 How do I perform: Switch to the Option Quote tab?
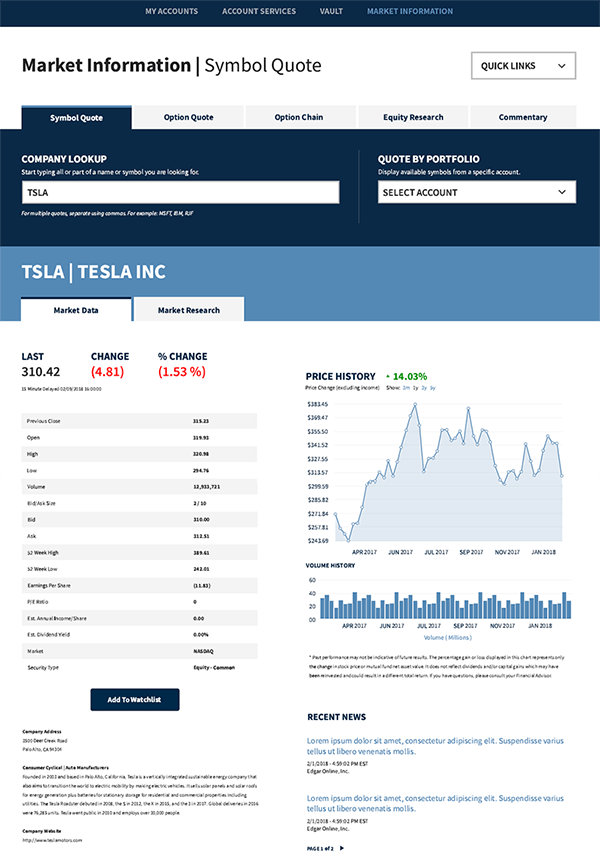(x=188, y=117)
